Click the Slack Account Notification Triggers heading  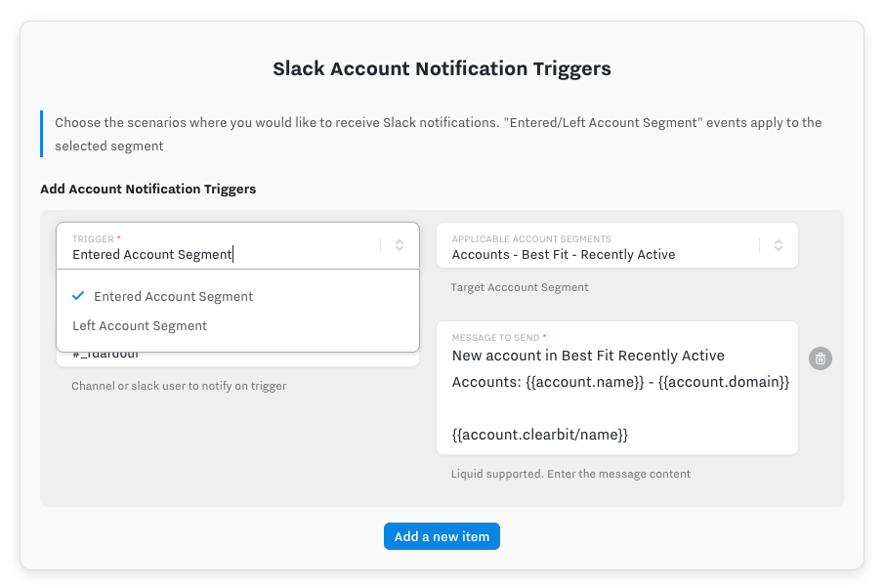click(442, 69)
